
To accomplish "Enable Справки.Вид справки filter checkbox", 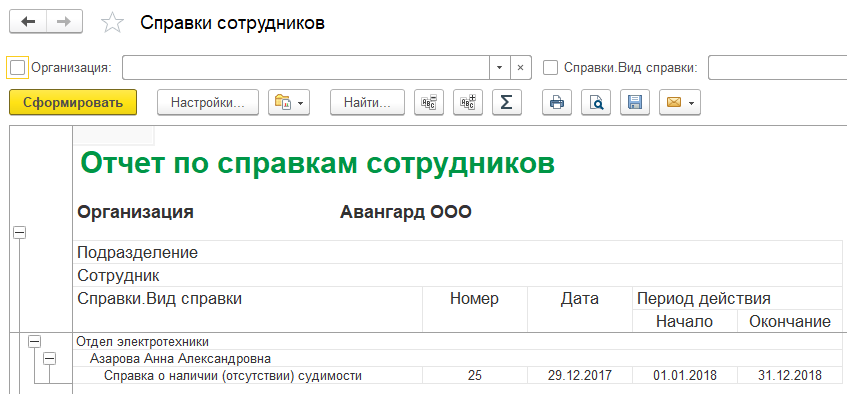I will [550, 68].
